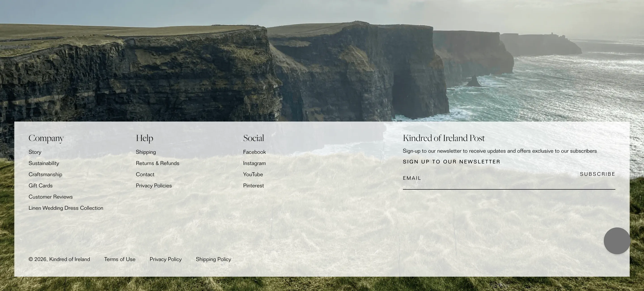Visit the YouTube social link
The height and width of the screenshot is (291, 644).
pyautogui.click(x=253, y=174)
